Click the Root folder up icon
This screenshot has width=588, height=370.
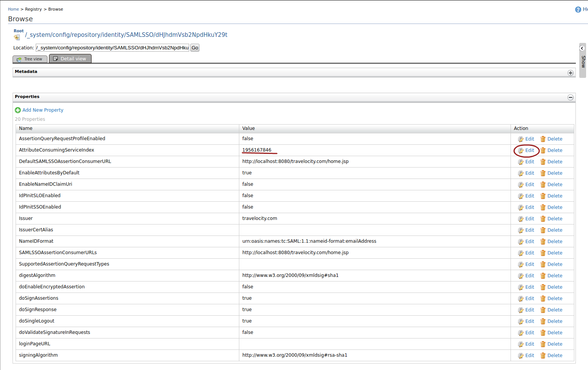point(17,37)
